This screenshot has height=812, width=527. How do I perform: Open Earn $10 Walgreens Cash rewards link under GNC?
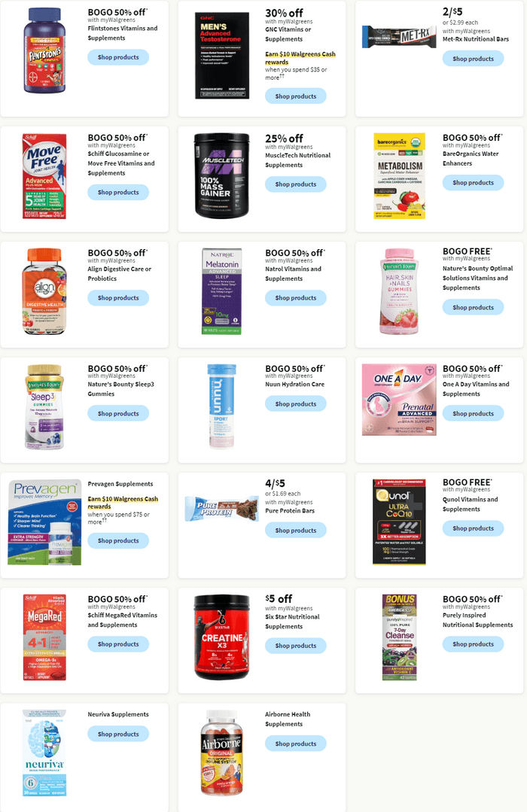click(x=300, y=58)
